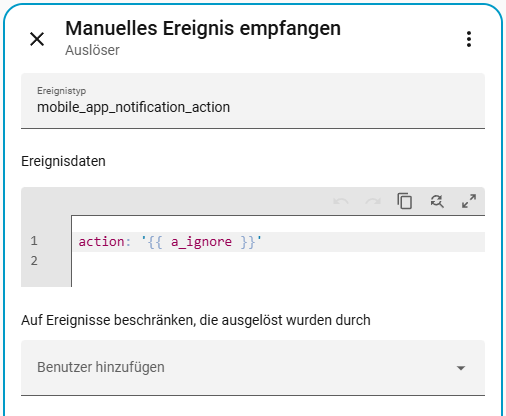506x416 pixels.
Task: Place cursor on empty line 2 of editor
Action: [278, 261]
